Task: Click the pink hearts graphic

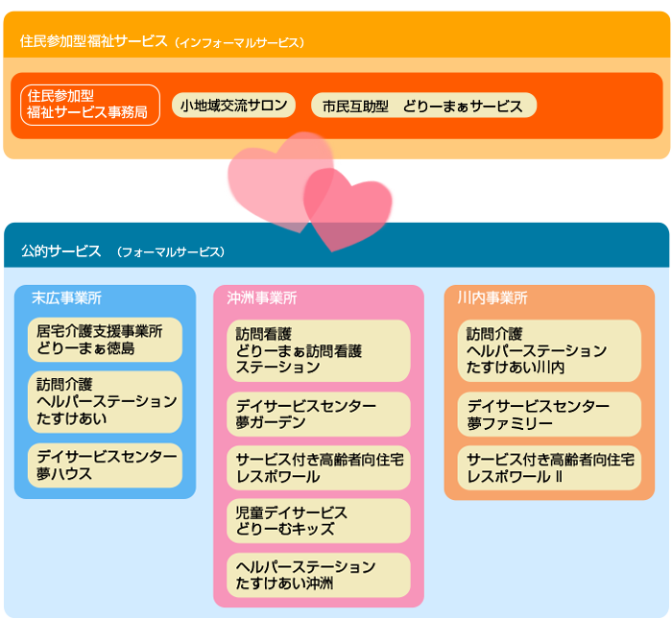Action: tap(309, 192)
